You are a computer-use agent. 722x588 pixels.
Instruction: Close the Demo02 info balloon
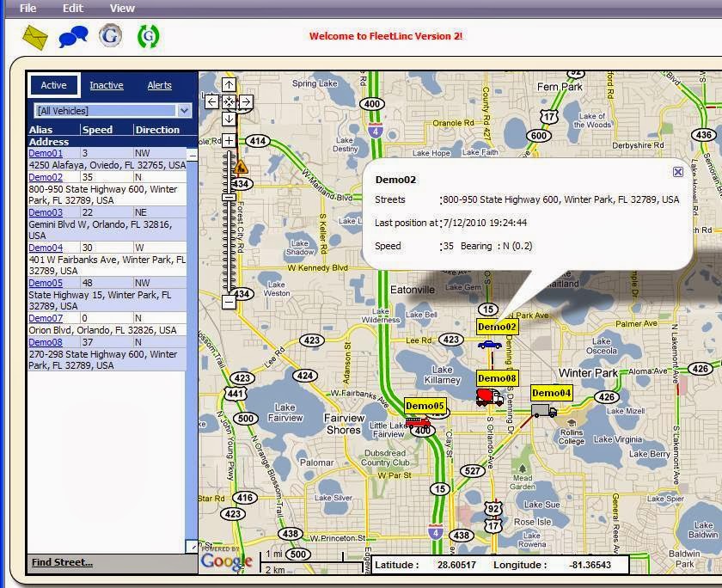(x=677, y=172)
